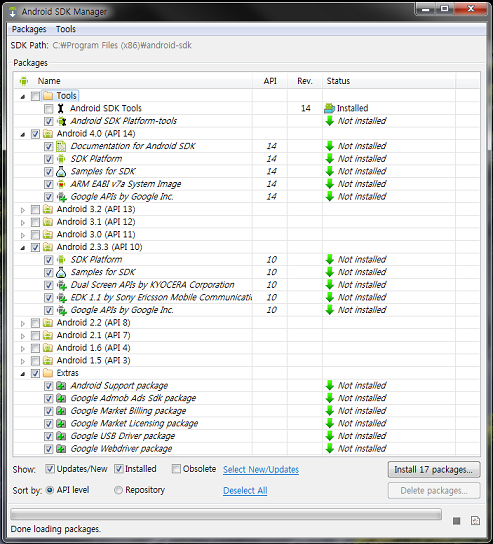Click the API 14 Google APIs add-on icon
Viewport: 493px width, 544px height.
tap(61, 197)
